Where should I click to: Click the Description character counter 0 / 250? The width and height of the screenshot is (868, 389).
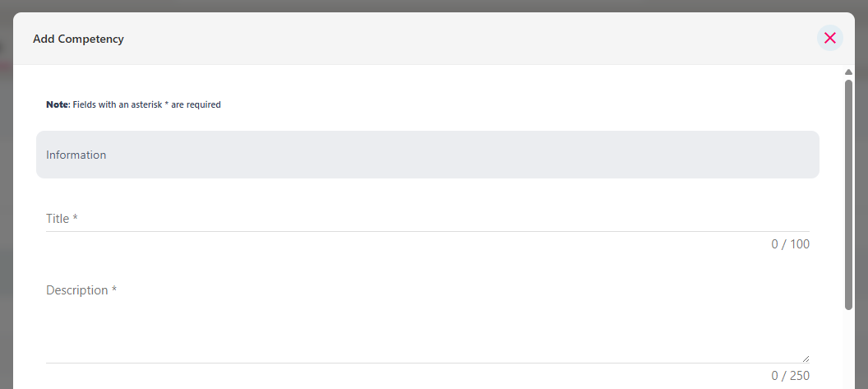pos(790,376)
